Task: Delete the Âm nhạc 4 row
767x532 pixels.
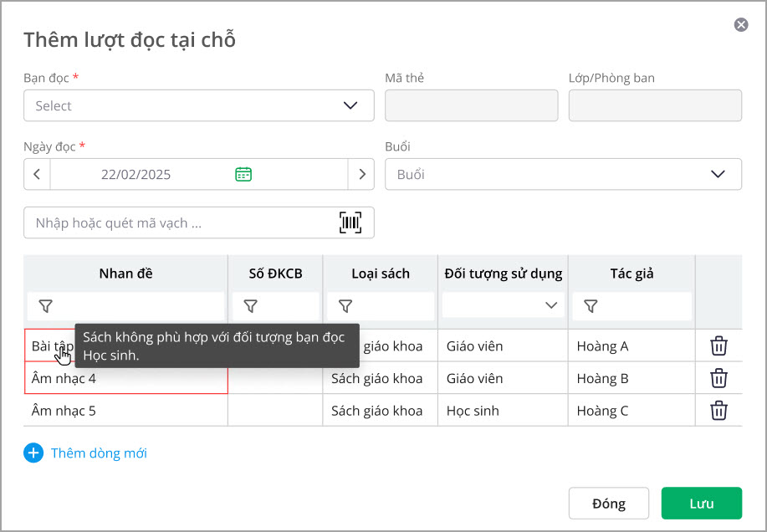Action: [718, 378]
